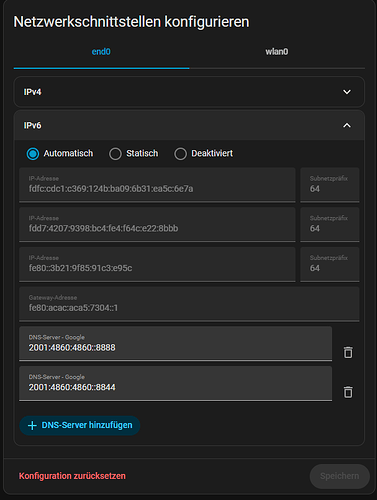377x500 pixels.
Task: Edit DNS server field 2001:4860:4860::8844
Action: [176, 383]
